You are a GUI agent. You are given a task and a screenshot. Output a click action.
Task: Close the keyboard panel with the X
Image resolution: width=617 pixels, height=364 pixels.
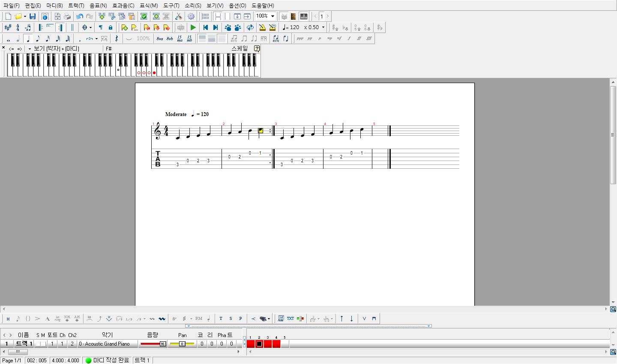coord(3,48)
